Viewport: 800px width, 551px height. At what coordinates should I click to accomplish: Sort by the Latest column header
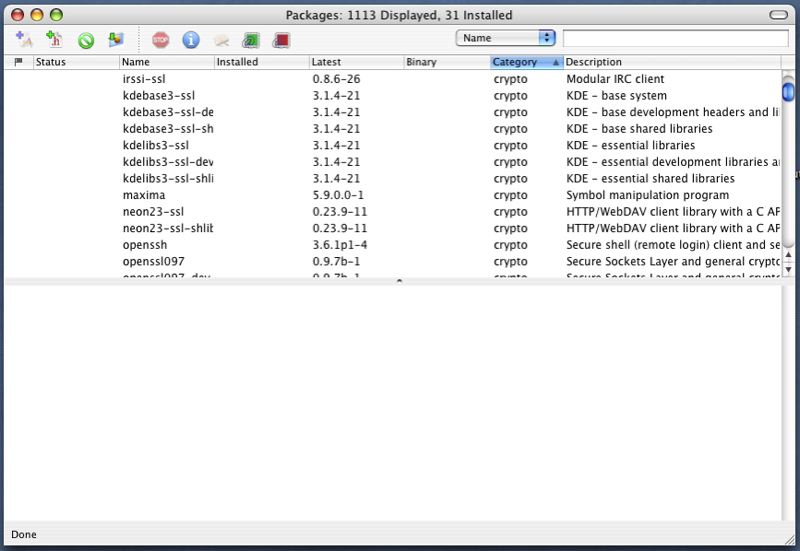[357, 62]
